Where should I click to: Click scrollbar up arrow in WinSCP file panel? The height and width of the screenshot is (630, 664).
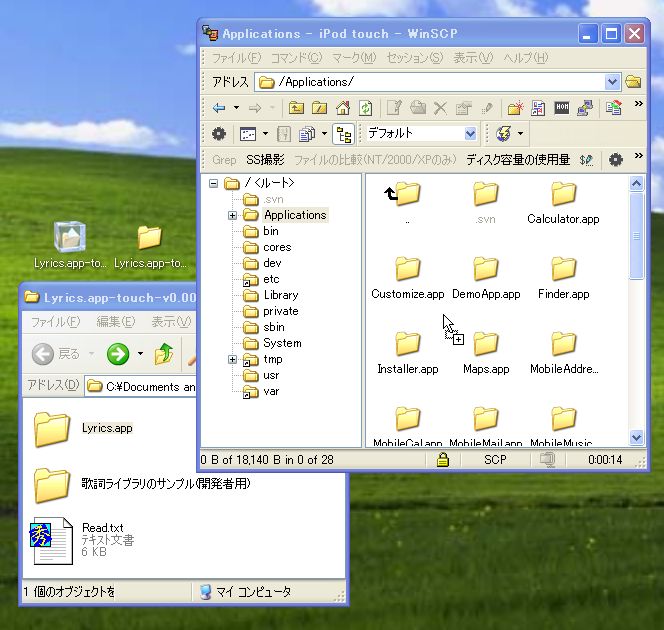pyautogui.click(x=636, y=183)
